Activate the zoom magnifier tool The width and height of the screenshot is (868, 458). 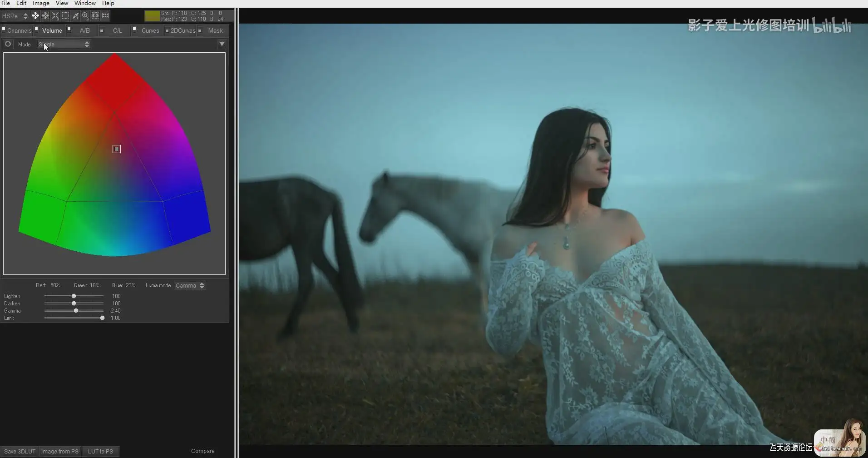coord(85,15)
